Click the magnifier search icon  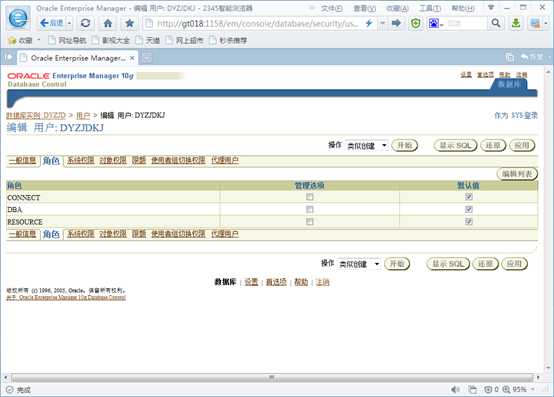[x=496, y=23]
